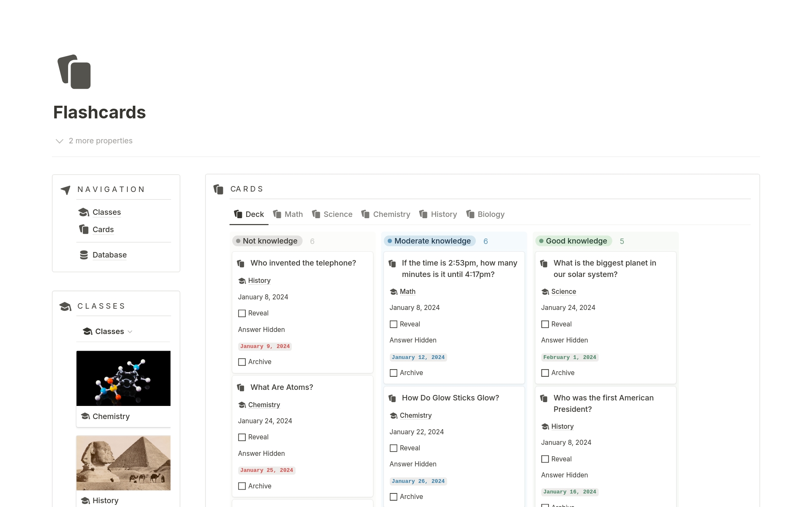Open the Classes view dropdown arrow
812x507 pixels.
click(130, 332)
